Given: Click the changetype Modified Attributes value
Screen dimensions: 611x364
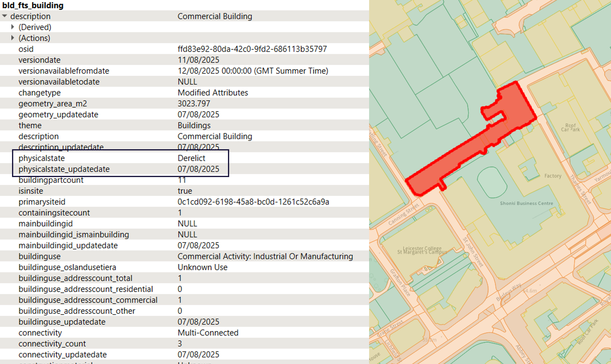Looking at the screenshot, I should (x=213, y=92).
